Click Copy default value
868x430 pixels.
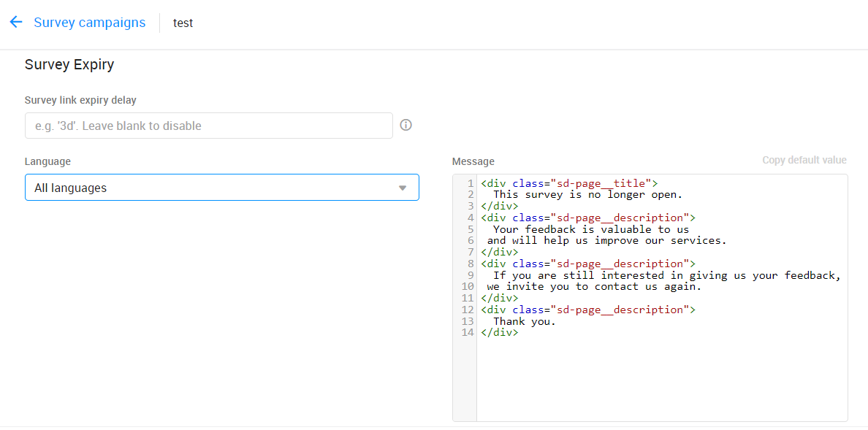[x=804, y=160]
